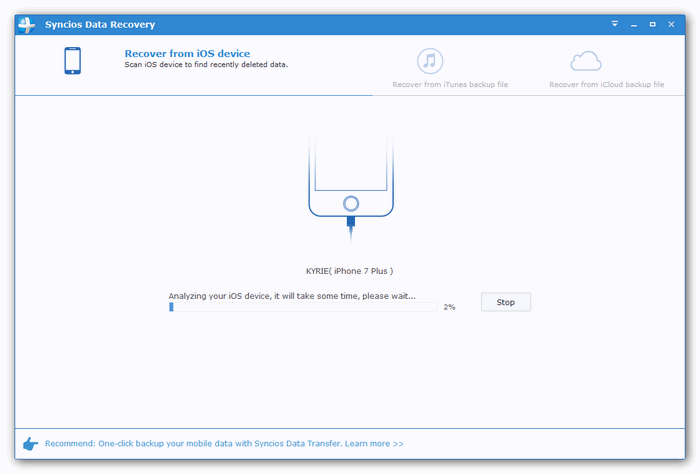Click the Analyzing your iOS device message

coord(291,295)
